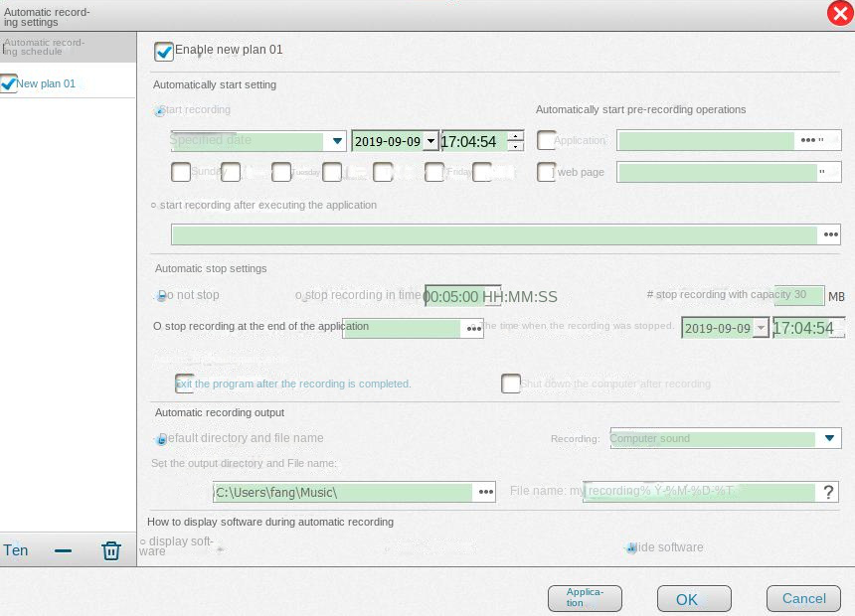Open the 'Computer sound' recording source dropdown
The height and width of the screenshot is (616, 855).
[x=829, y=438]
